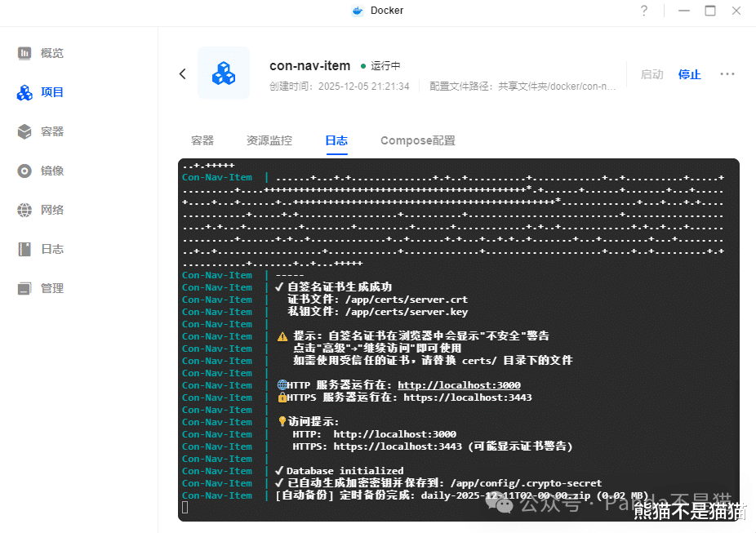Viewport: 756px width, 533px height.
Task: Click the 网络 sidebar label
Action: (x=52, y=210)
